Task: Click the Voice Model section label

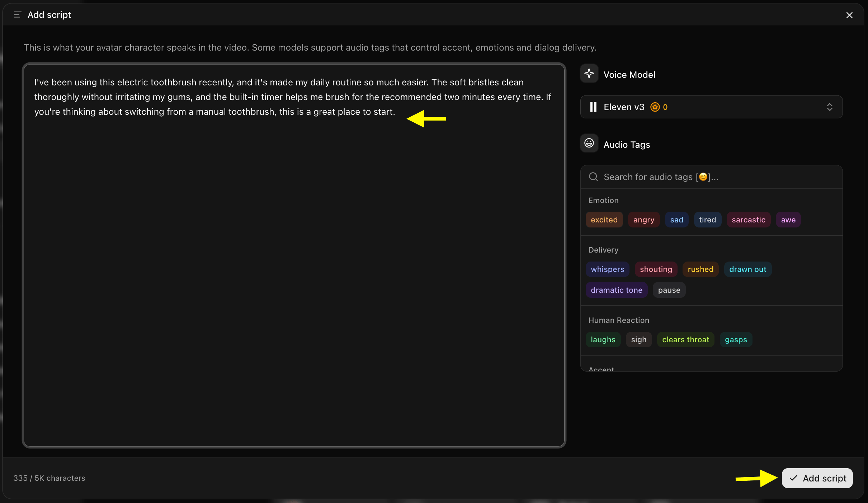Action: [629, 75]
